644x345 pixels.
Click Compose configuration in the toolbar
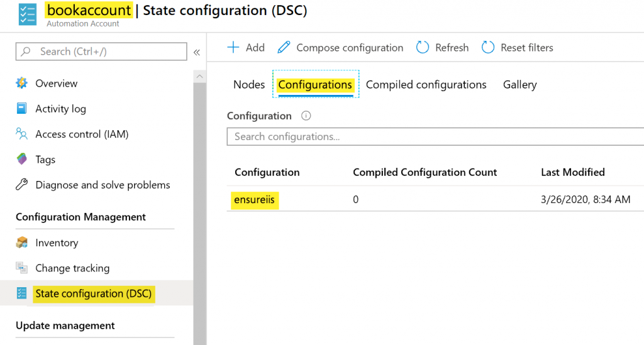[x=341, y=48]
